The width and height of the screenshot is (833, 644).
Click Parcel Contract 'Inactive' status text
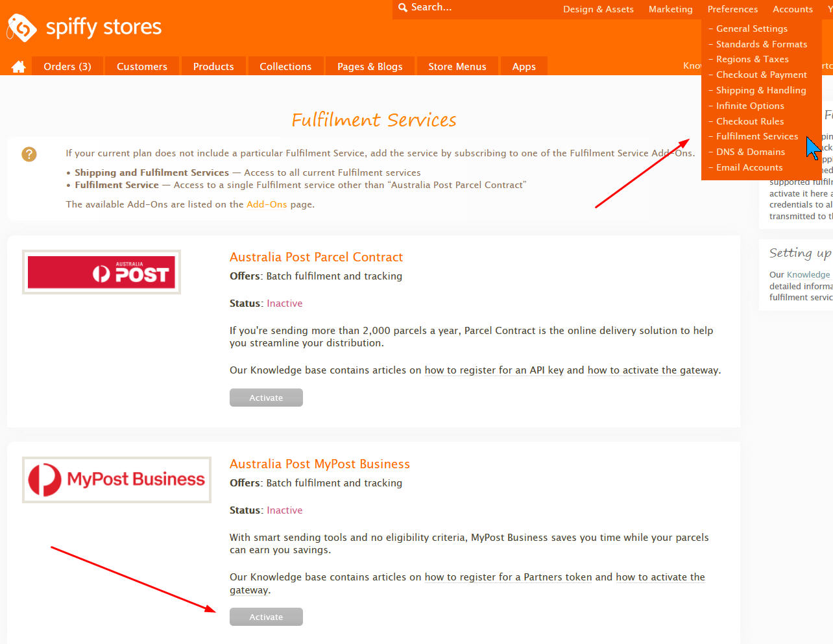tap(285, 304)
